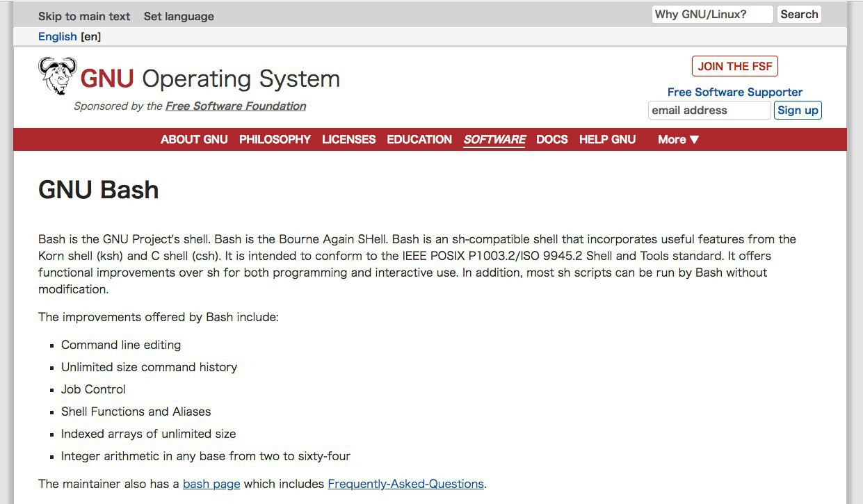Image resolution: width=863 pixels, height=504 pixels.
Task: Click the Job Control list item
Action: pos(93,389)
